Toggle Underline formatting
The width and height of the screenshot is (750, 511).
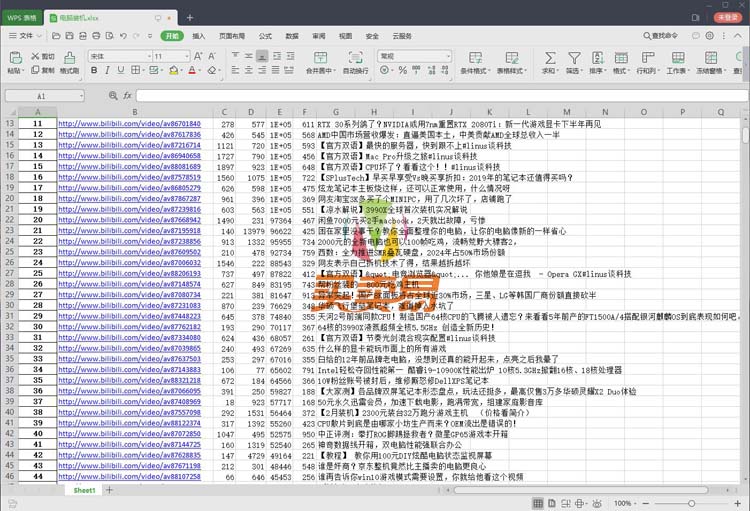tap(121, 70)
